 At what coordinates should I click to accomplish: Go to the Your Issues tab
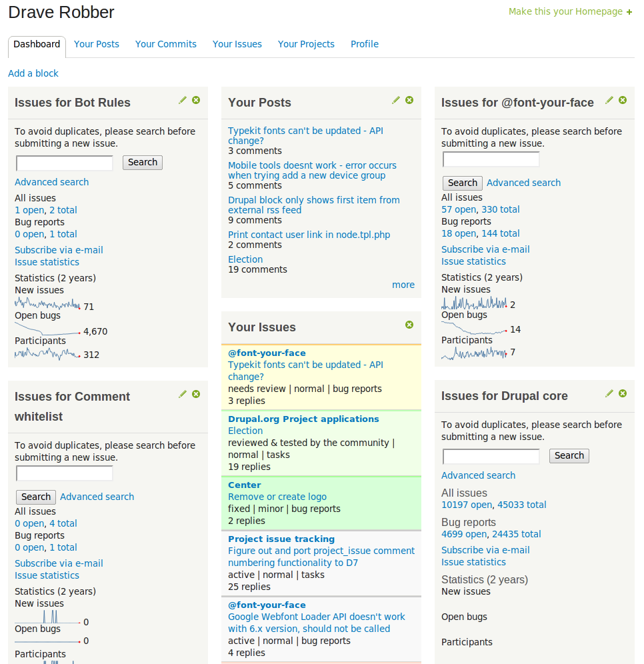(x=237, y=44)
